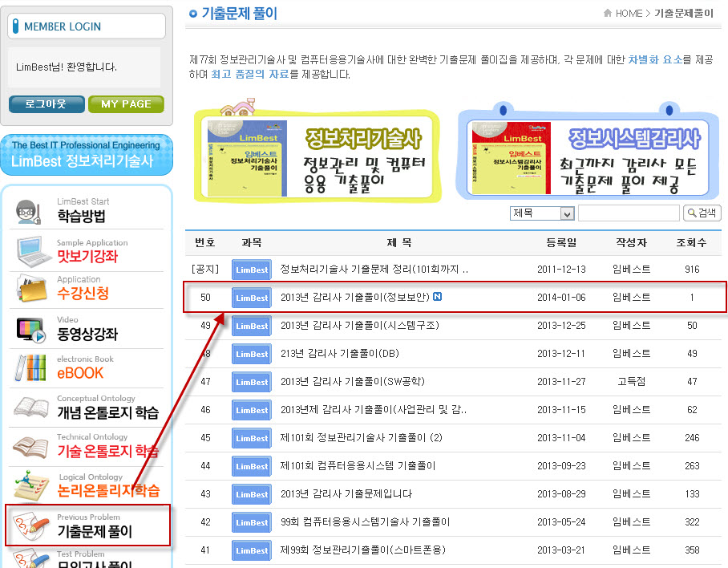Screen dimensions: 728x568
Task: Click LimBest badge in row 46
Action: [x=252, y=410]
